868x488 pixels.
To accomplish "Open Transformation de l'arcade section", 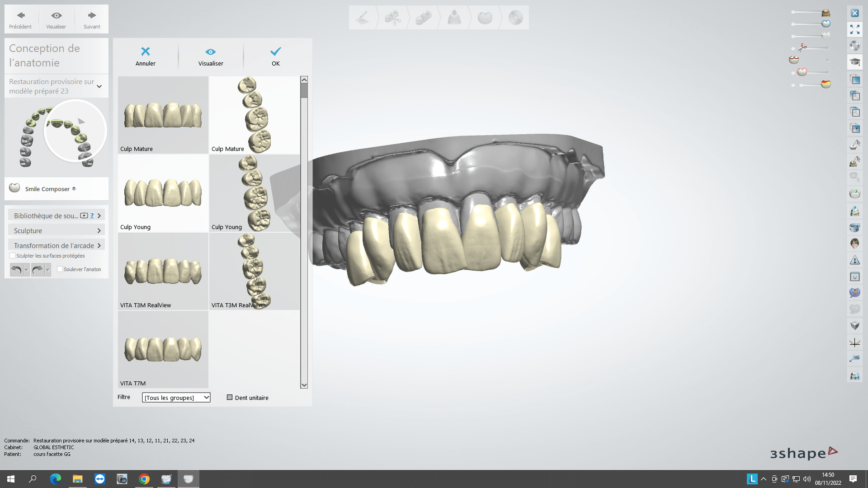I will click(57, 245).
